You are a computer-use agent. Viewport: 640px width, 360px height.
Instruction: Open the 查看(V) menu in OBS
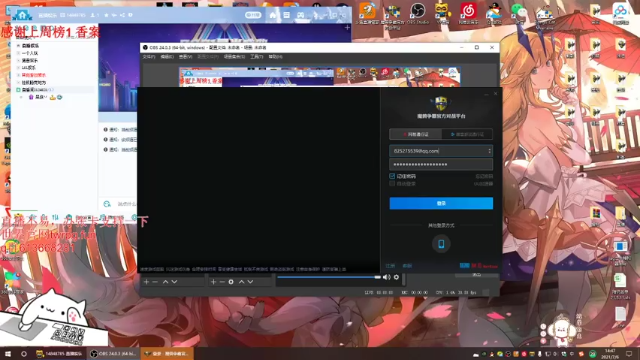pos(185,57)
